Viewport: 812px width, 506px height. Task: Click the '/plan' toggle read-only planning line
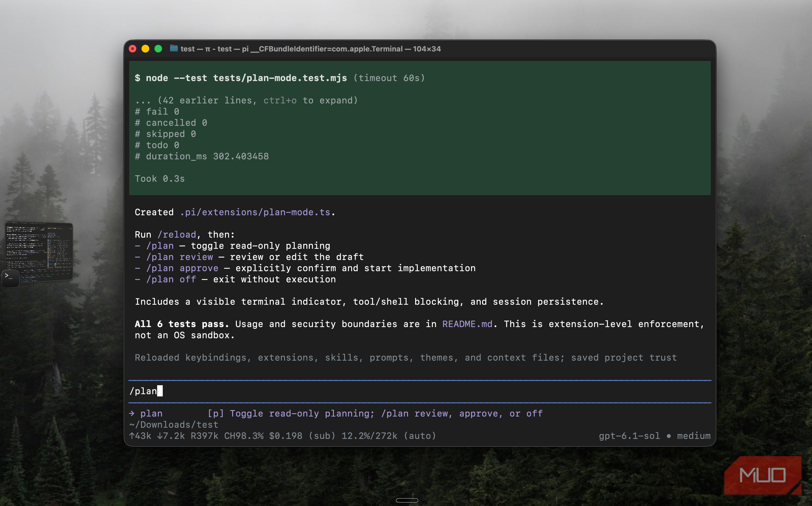(x=233, y=246)
